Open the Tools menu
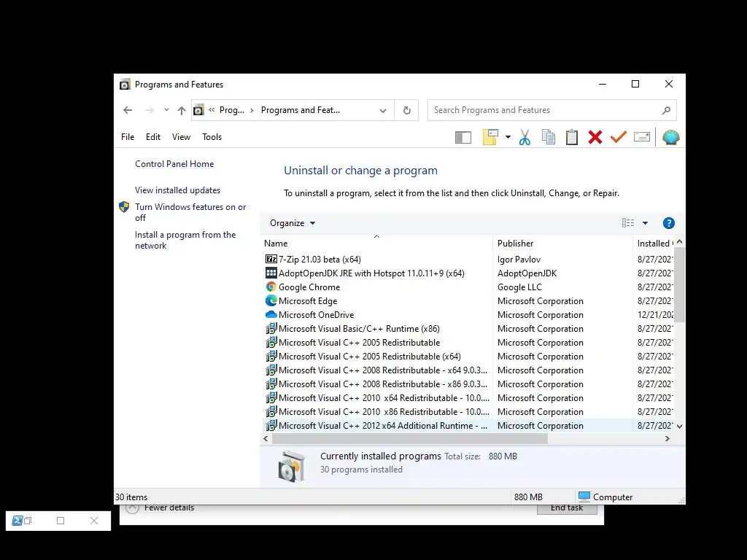This screenshot has height=560, width=747. [x=212, y=137]
